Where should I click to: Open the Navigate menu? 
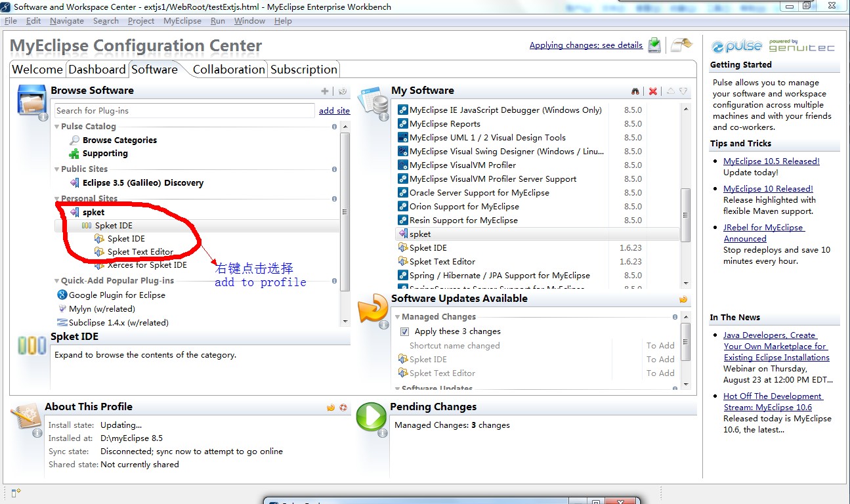[67, 21]
